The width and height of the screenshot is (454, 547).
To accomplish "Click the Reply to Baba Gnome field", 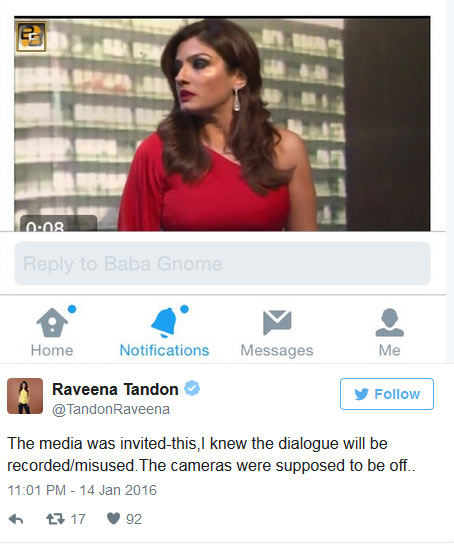I will (222, 263).
